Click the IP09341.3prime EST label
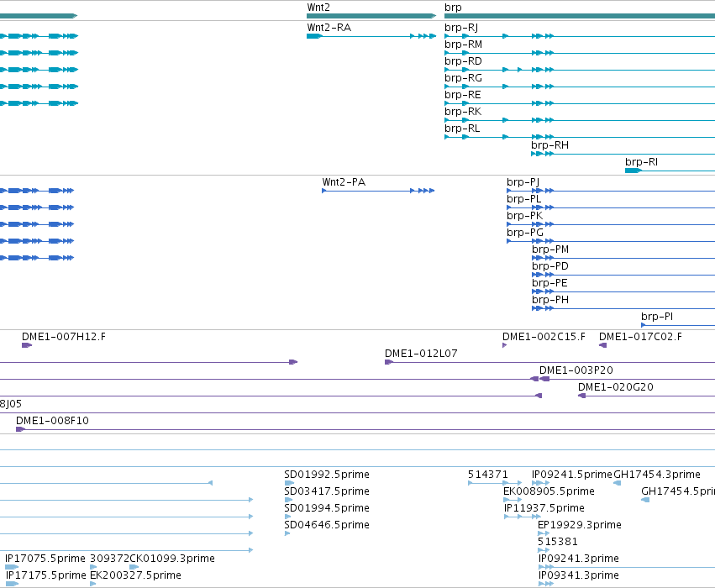The image size is (715, 588). 579,575
